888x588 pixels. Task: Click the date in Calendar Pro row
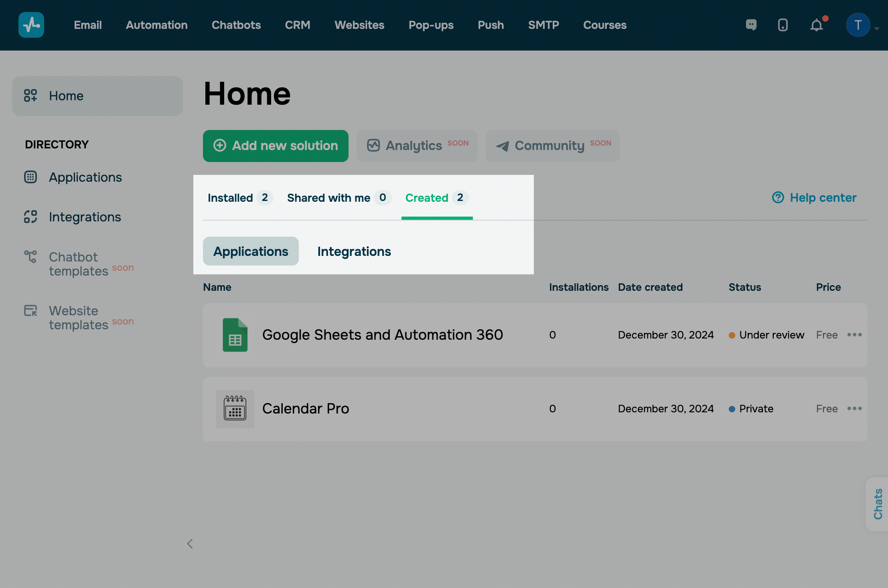pos(666,409)
